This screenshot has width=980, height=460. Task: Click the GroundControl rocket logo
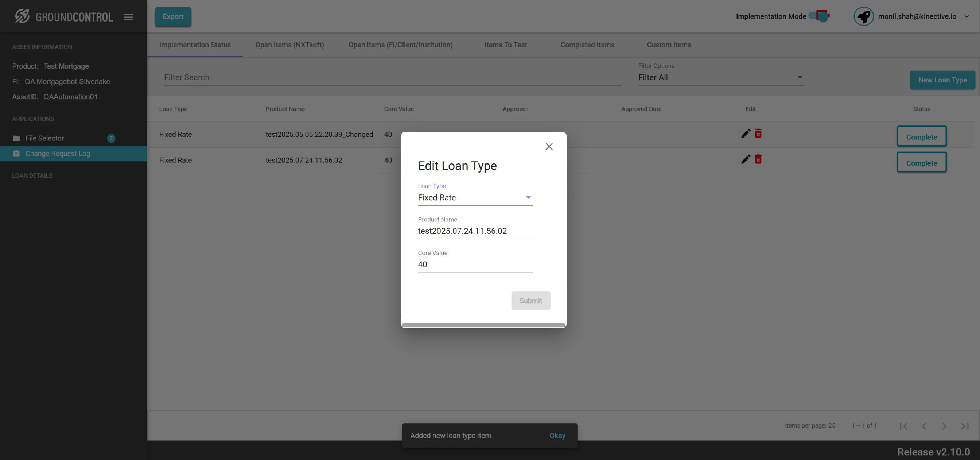[x=22, y=16]
